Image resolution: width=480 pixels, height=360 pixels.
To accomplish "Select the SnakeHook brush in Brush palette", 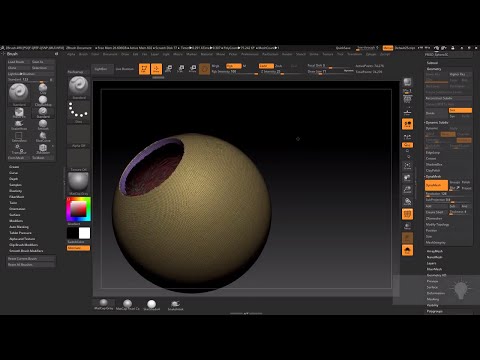I will [x=19, y=125].
